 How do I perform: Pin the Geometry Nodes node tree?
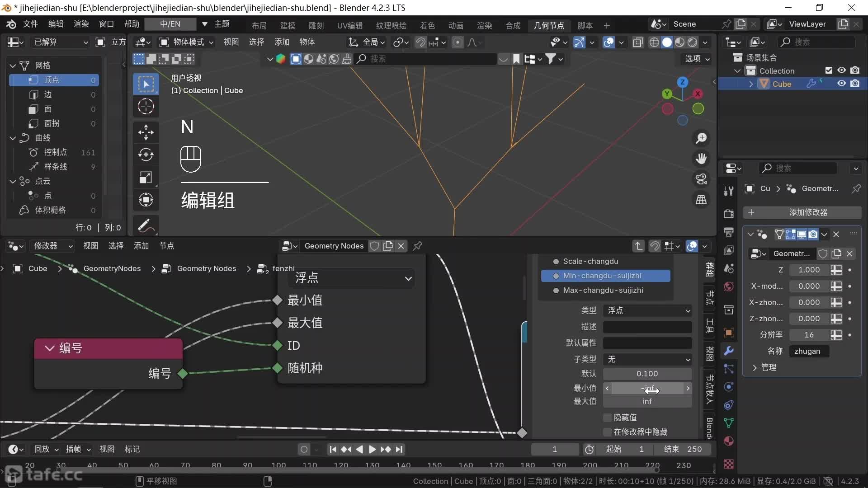click(x=418, y=246)
